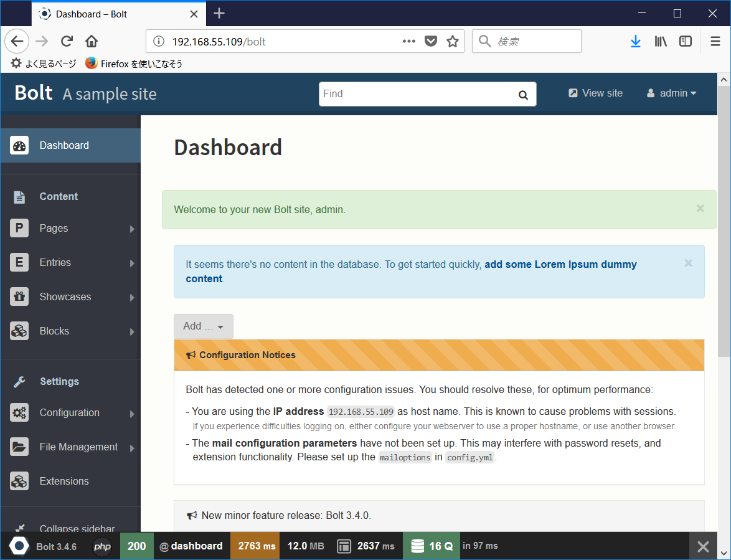Toggle the Firefox sidebar icon
This screenshot has height=560, width=731.
pyautogui.click(x=686, y=42)
